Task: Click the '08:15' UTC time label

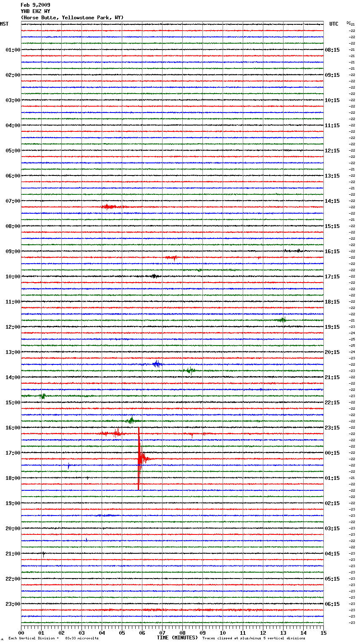Action: pyautogui.click(x=332, y=50)
